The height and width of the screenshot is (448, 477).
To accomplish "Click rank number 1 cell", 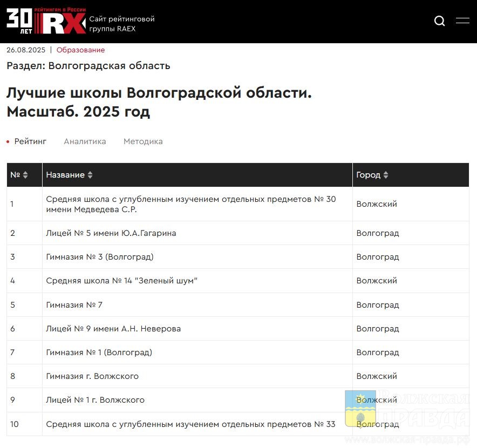I will coord(24,204).
